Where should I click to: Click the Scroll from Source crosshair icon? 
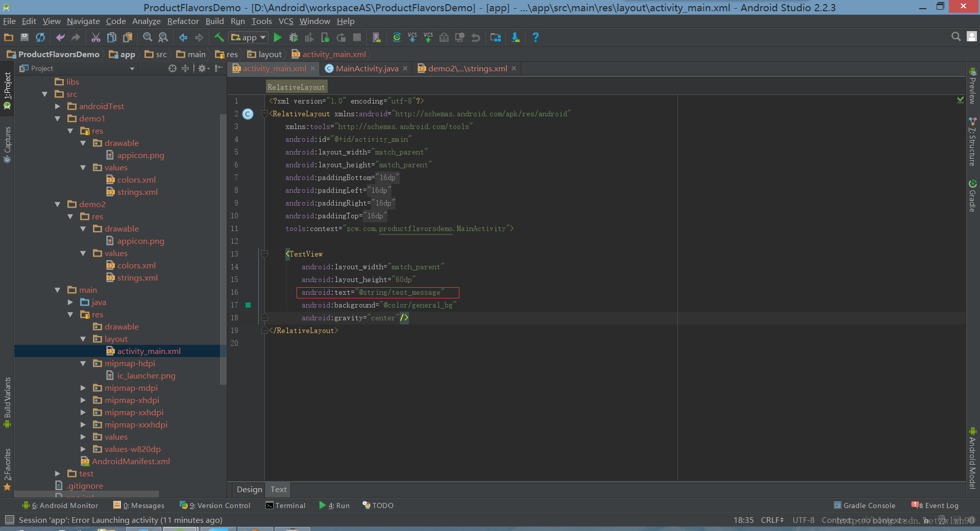pyautogui.click(x=173, y=68)
